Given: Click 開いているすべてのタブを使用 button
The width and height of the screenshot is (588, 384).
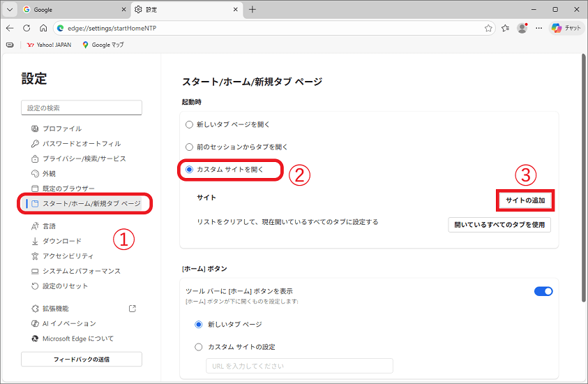Looking at the screenshot, I should [499, 225].
